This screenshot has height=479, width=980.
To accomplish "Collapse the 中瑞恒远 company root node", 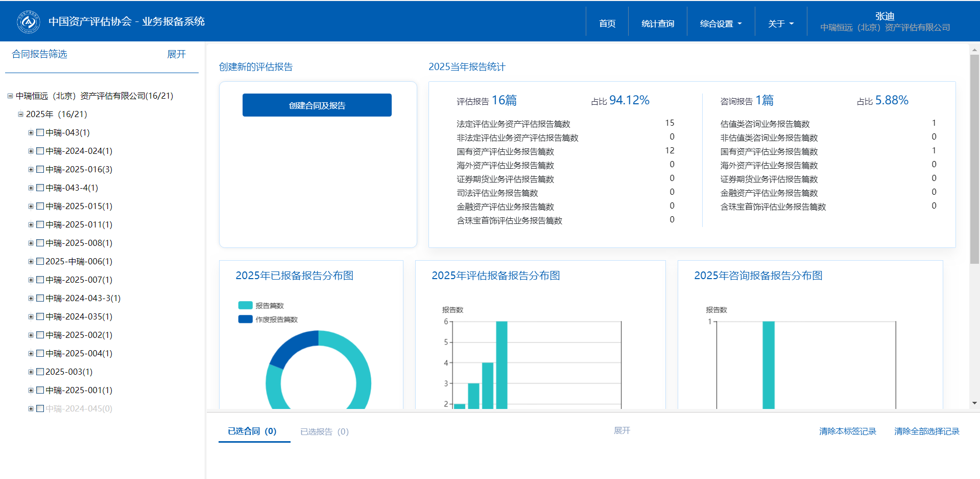I will (x=10, y=96).
